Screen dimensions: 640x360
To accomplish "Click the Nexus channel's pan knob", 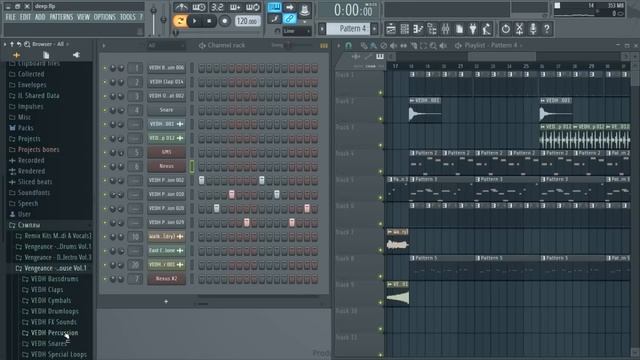I will [x=113, y=167].
